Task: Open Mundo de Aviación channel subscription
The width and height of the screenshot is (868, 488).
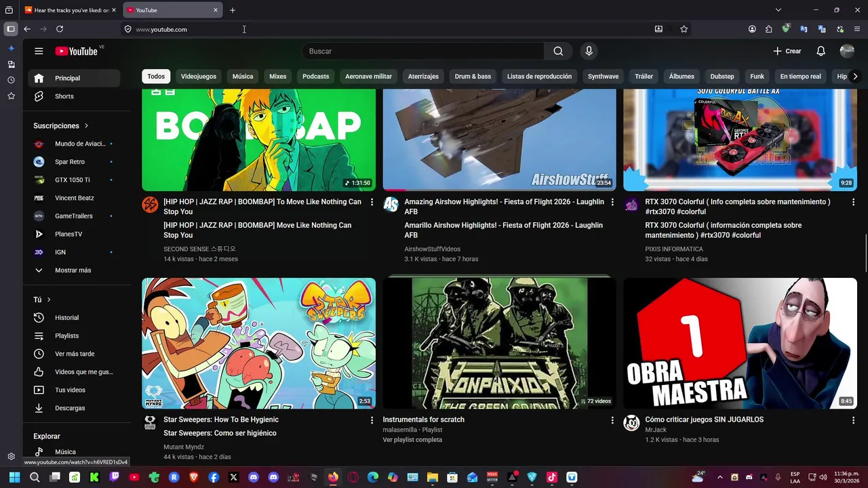Action: click(x=74, y=144)
